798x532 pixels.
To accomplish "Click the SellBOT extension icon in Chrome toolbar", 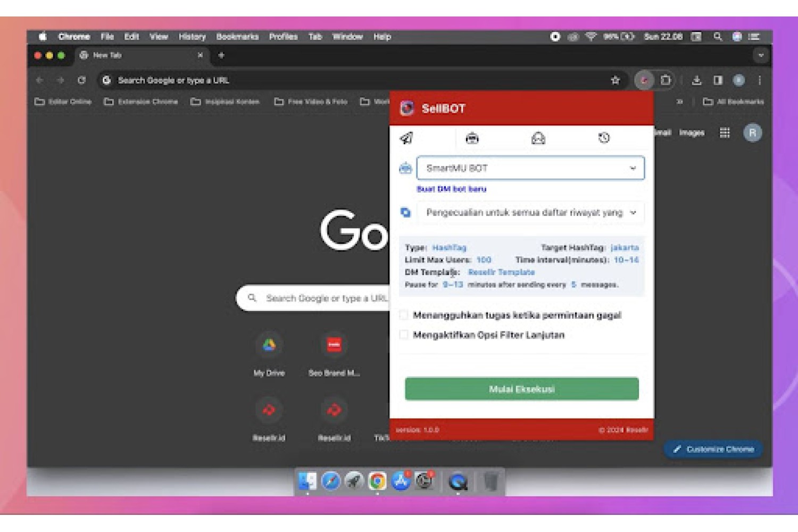I will point(644,80).
